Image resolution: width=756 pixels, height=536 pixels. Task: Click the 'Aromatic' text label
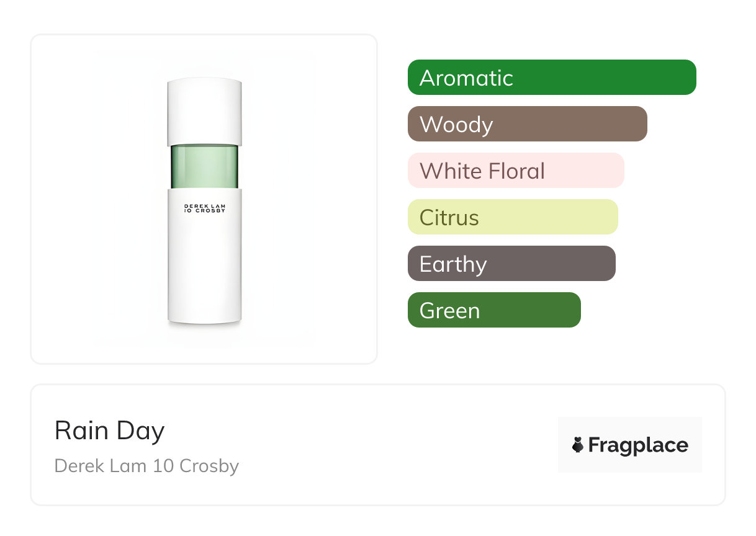click(466, 78)
